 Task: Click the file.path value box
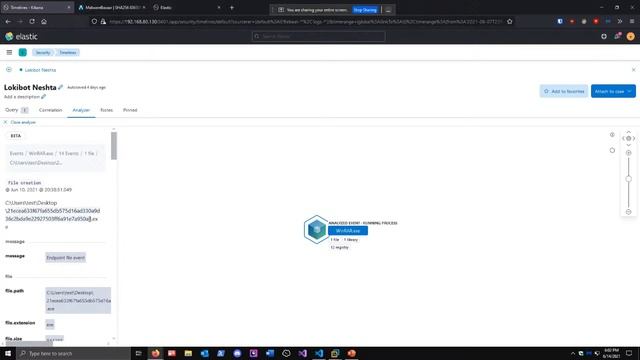tap(78, 300)
